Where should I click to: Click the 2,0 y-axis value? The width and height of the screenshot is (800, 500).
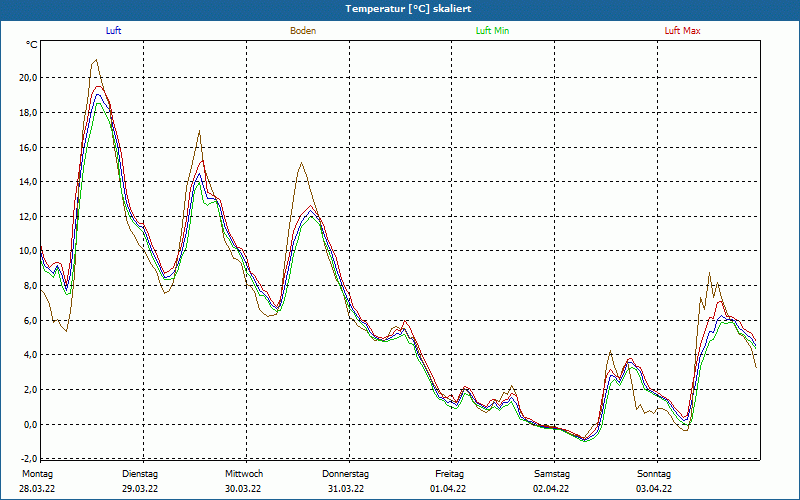[30, 389]
